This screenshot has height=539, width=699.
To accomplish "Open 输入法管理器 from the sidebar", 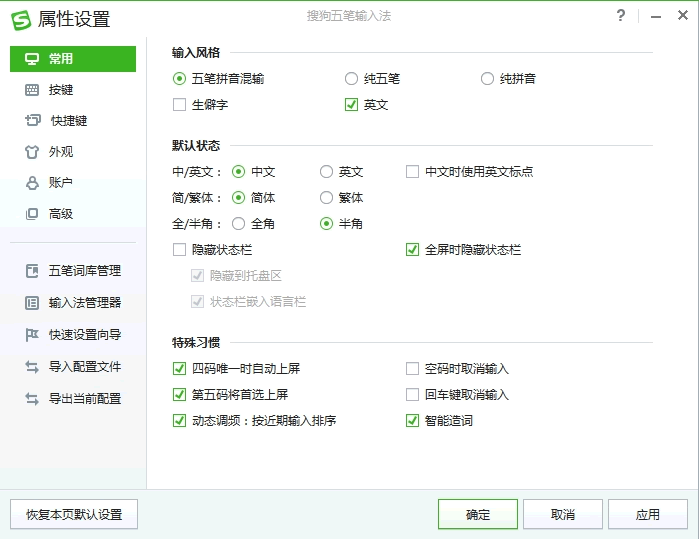I will (x=84, y=303).
